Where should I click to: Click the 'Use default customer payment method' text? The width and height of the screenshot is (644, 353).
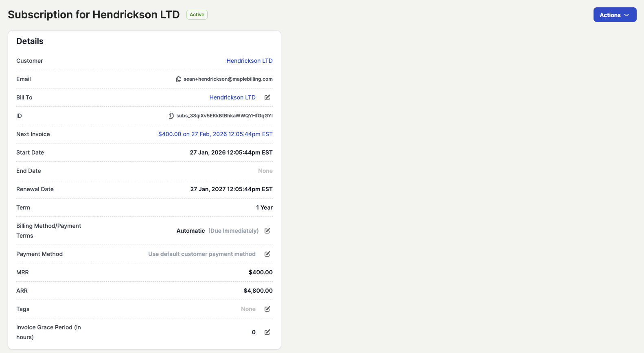tap(202, 254)
